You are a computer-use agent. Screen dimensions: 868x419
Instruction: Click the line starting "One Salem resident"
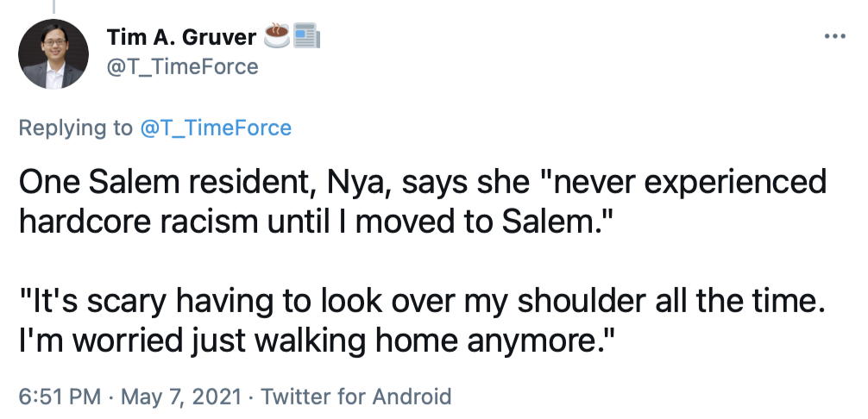(422, 183)
